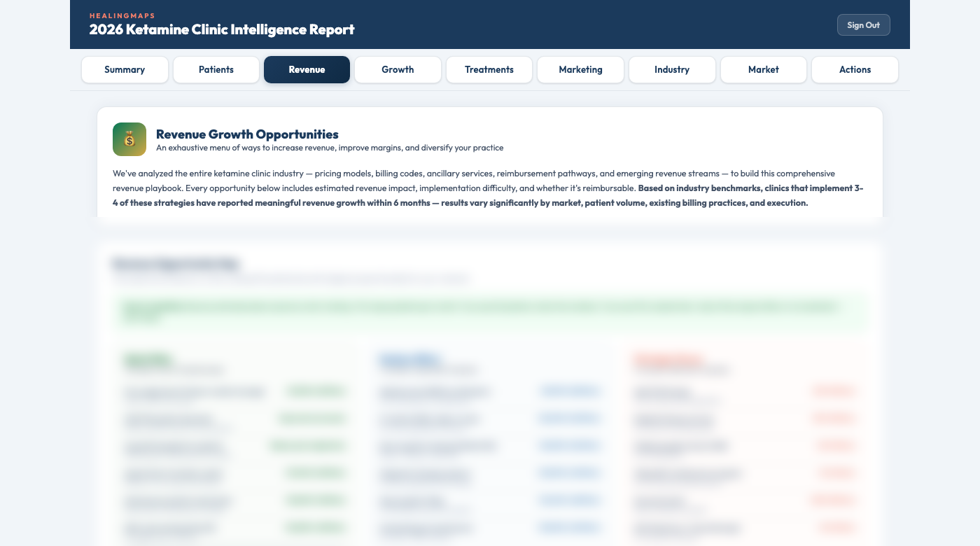Image resolution: width=980 pixels, height=546 pixels.
Task: Click the Revenue Opportunities Map section title
Action: (x=176, y=264)
